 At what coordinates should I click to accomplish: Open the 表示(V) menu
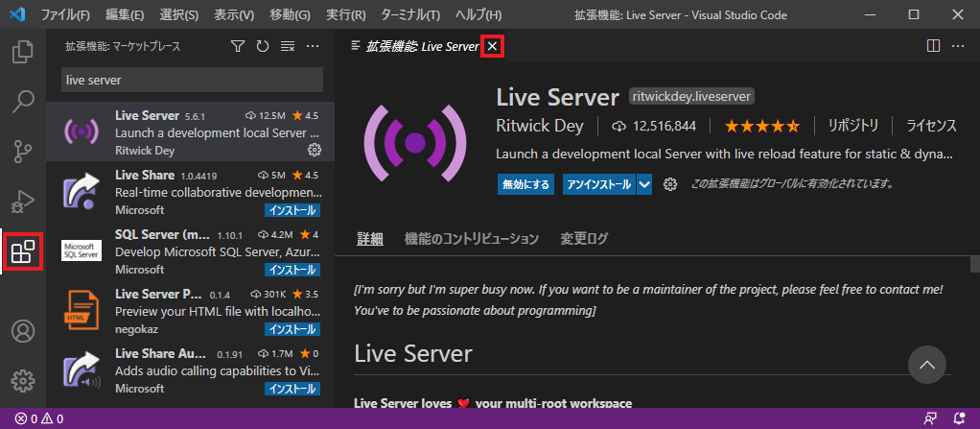(x=234, y=14)
